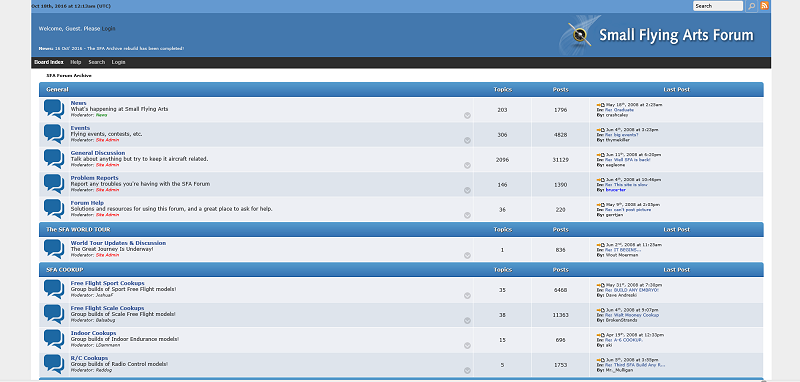Open the General Discussion board link
The image size is (800, 382).
coord(98,153)
